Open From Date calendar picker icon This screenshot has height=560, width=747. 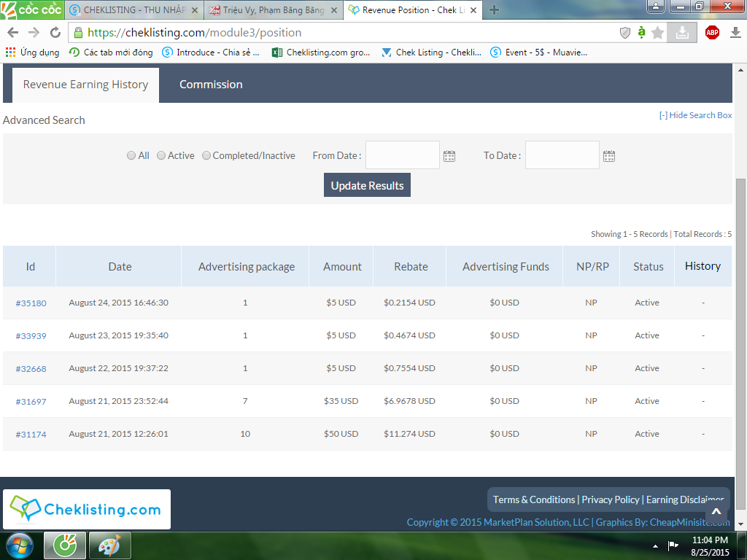(449, 155)
